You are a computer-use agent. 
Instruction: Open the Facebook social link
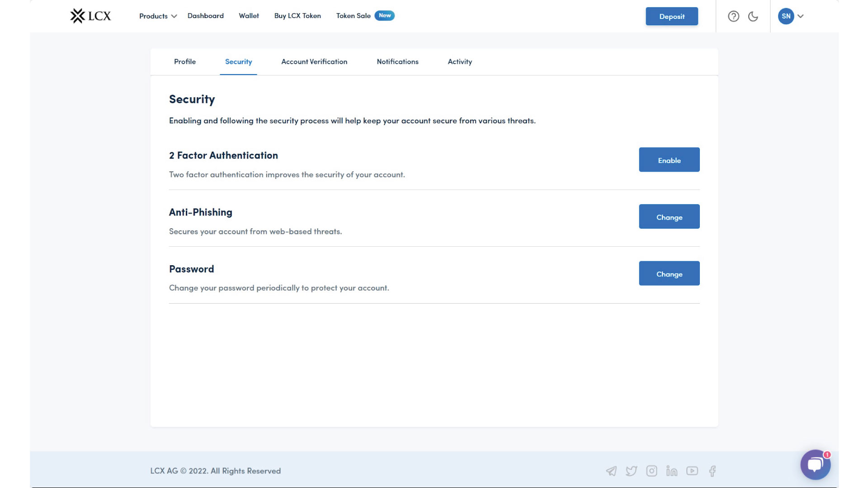712,471
